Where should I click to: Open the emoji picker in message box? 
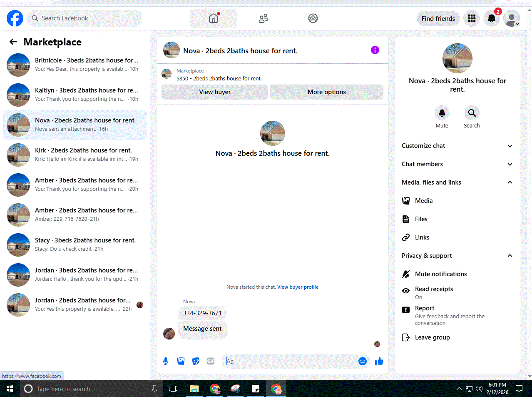(363, 361)
